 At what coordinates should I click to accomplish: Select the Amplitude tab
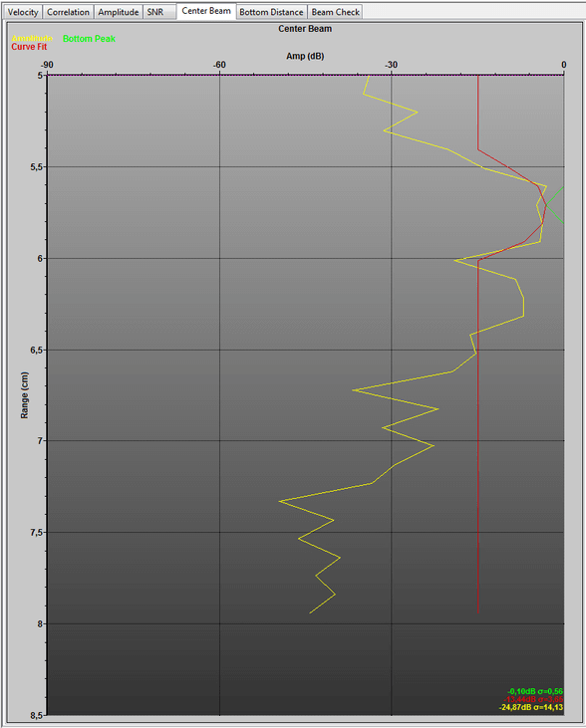pos(118,12)
